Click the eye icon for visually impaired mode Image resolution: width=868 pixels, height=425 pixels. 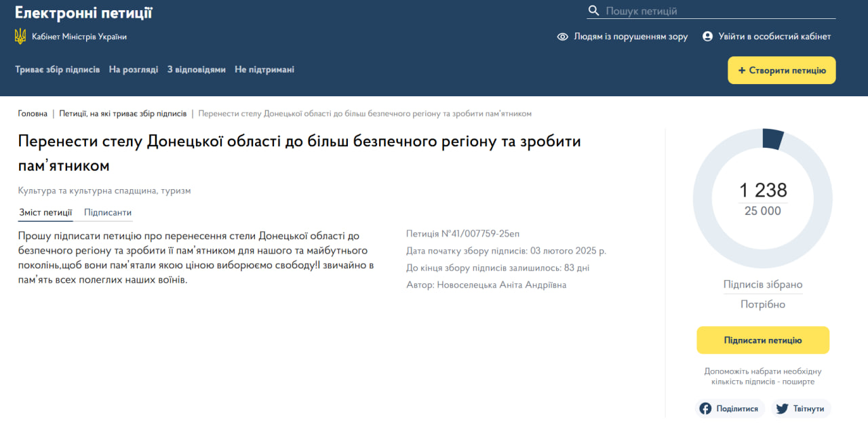point(562,37)
